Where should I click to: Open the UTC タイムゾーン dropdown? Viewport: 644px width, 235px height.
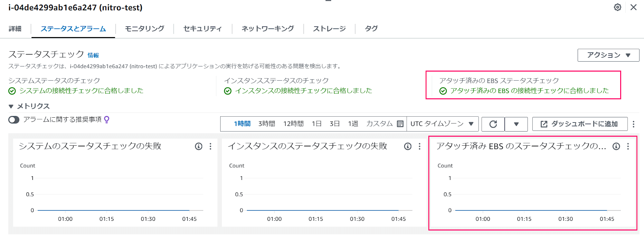pyautogui.click(x=442, y=124)
